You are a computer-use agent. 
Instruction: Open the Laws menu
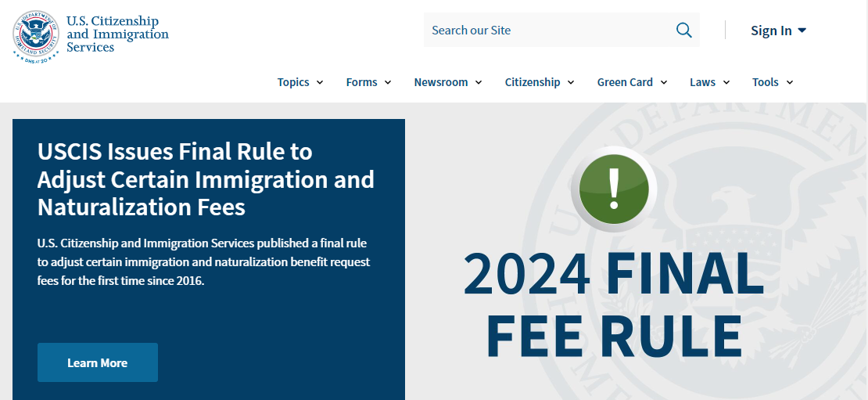coord(710,82)
